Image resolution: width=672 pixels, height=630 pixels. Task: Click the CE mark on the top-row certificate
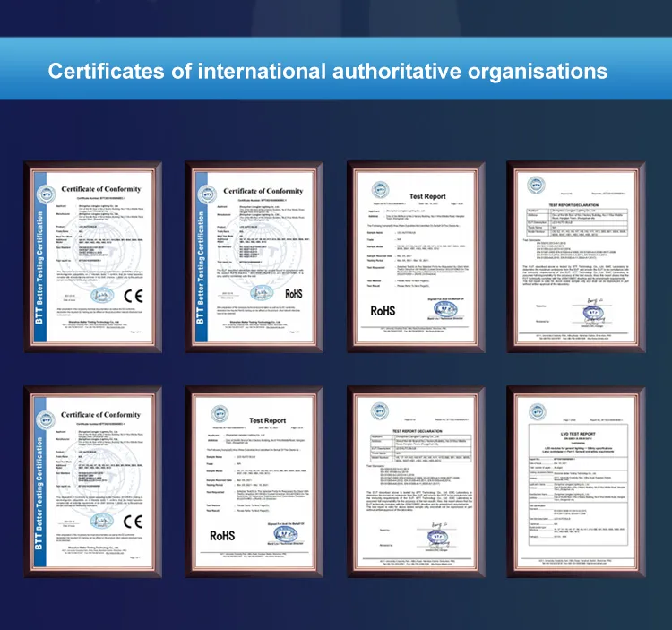click(x=133, y=296)
